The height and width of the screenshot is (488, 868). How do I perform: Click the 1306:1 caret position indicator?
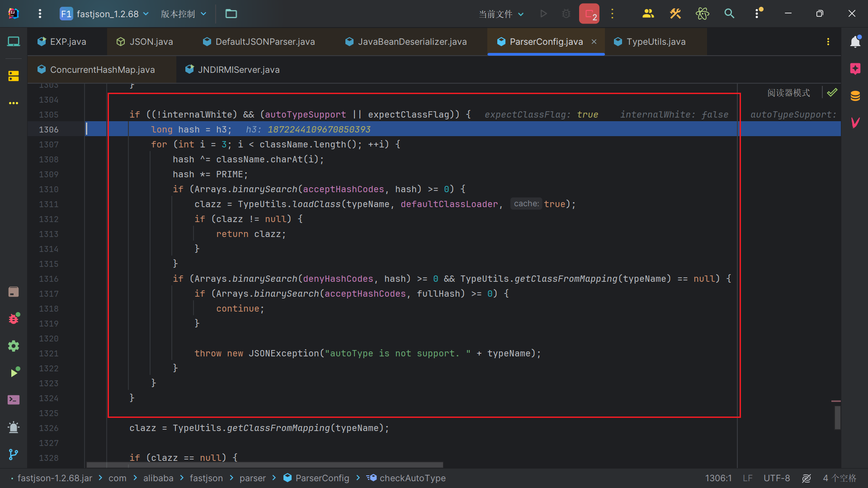718,478
